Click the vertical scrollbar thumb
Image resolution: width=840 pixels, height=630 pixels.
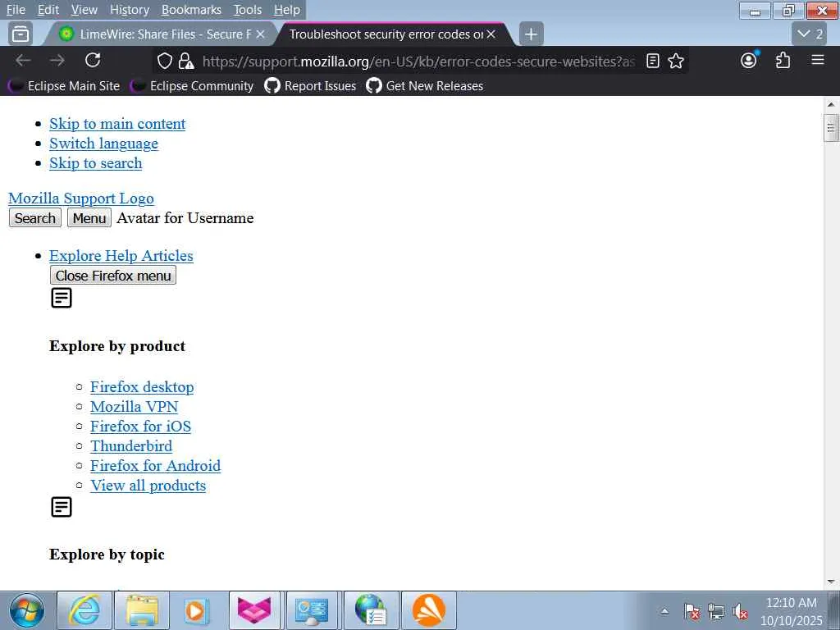coord(831,128)
